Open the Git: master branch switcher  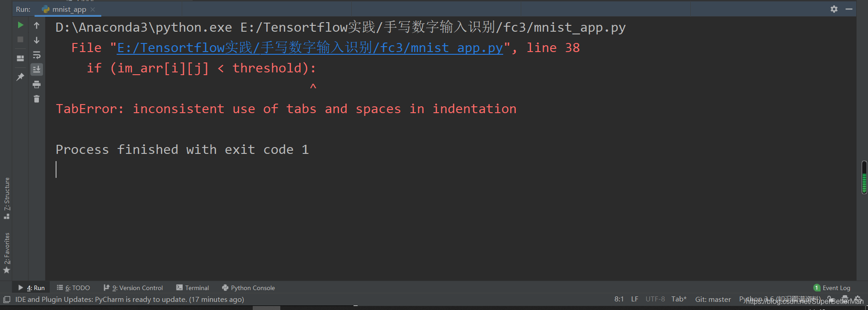coord(713,299)
